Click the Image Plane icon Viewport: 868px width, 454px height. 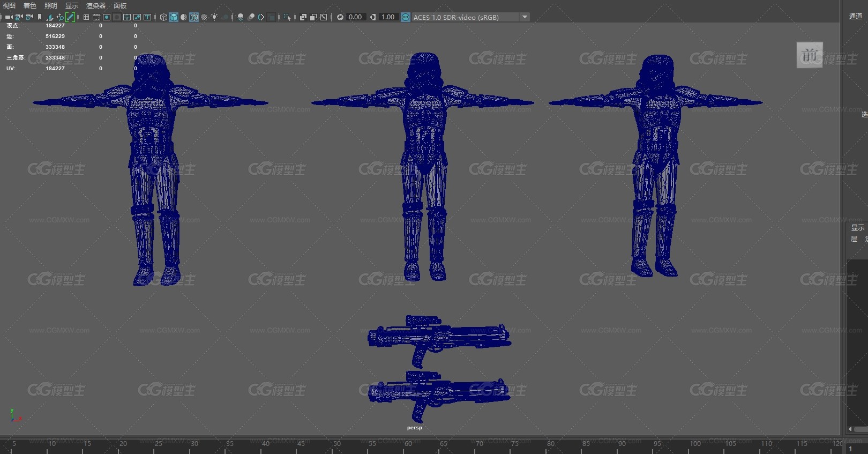(50, 17)
